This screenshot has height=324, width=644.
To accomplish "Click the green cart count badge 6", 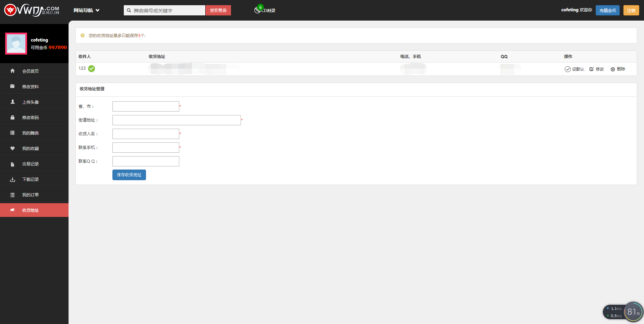I will pyautogui.click(x=260, y=7).
